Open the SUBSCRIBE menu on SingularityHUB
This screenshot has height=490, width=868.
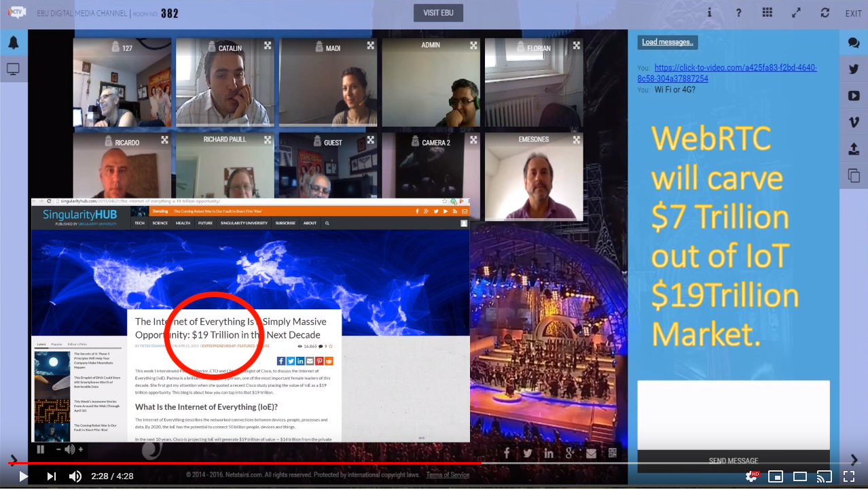(285, 223)
